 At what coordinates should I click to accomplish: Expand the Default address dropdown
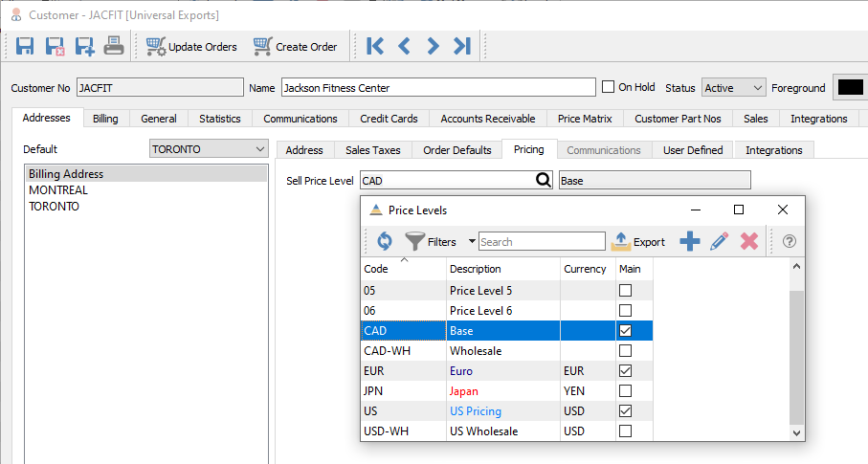click(259, 149)
